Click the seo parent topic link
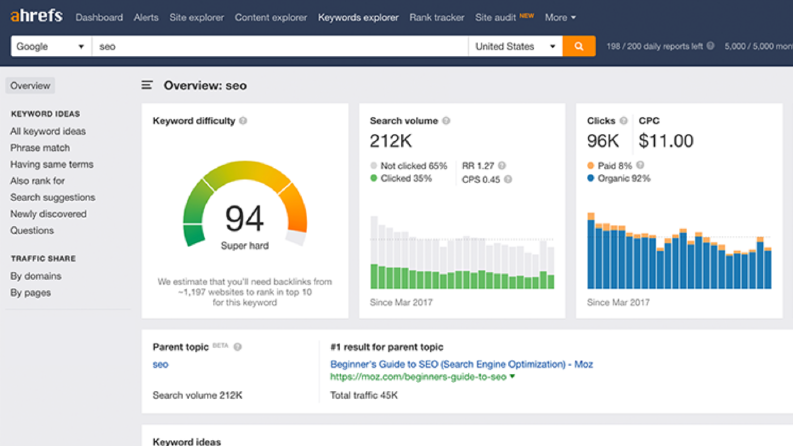Viewport: 793px width, 446px height. point(160,364)
